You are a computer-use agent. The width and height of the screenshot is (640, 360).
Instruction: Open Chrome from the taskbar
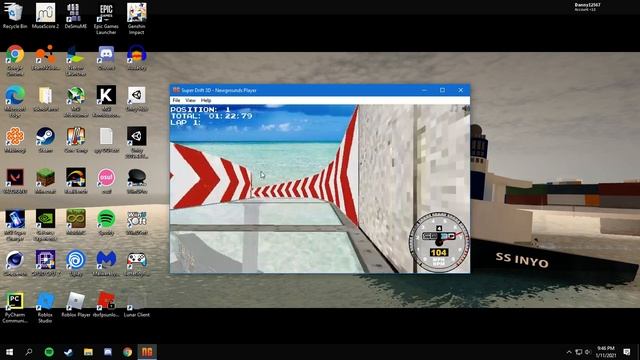127,352
